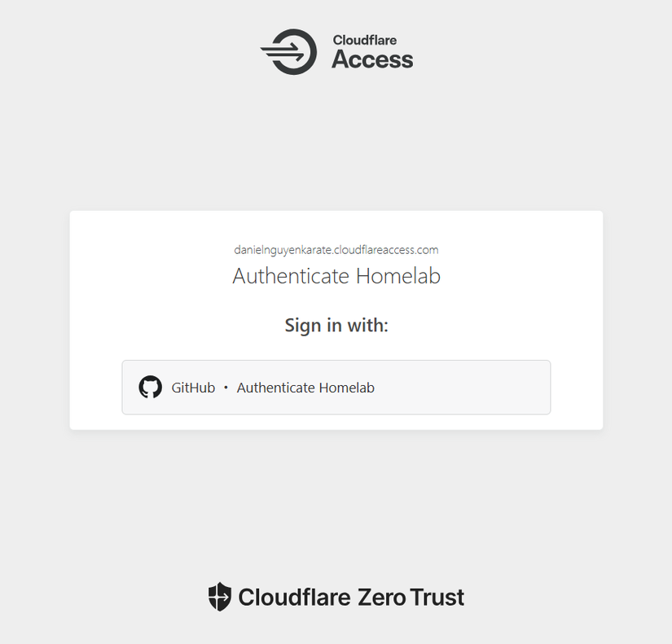Click the dot separator in the GitHub button
This screenshot has height=644, width=672.
click(x=226, y=388)
